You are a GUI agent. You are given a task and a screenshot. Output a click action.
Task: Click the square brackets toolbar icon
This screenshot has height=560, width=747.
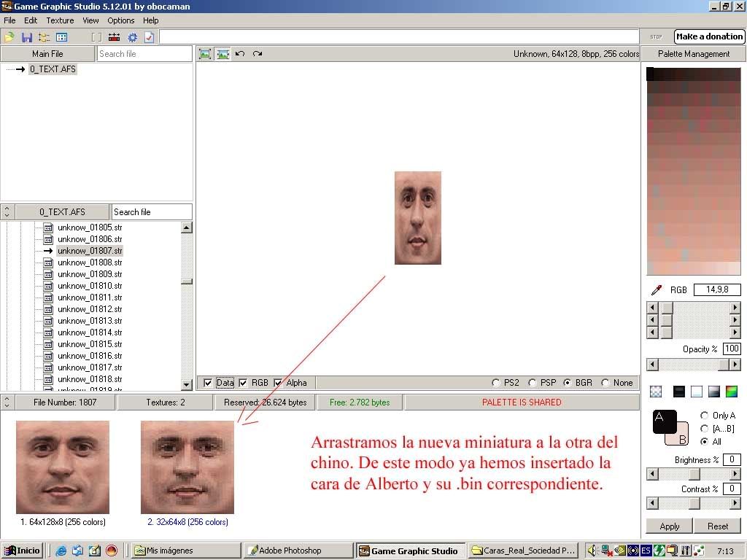coord(97,37)
